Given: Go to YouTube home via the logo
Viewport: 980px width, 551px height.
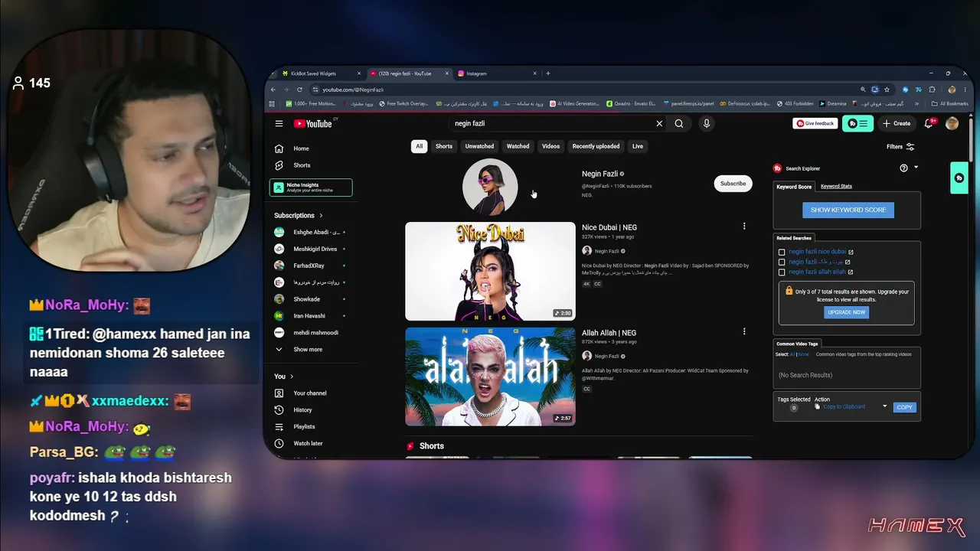Looking at the screenshot, I should click(313, 123).
